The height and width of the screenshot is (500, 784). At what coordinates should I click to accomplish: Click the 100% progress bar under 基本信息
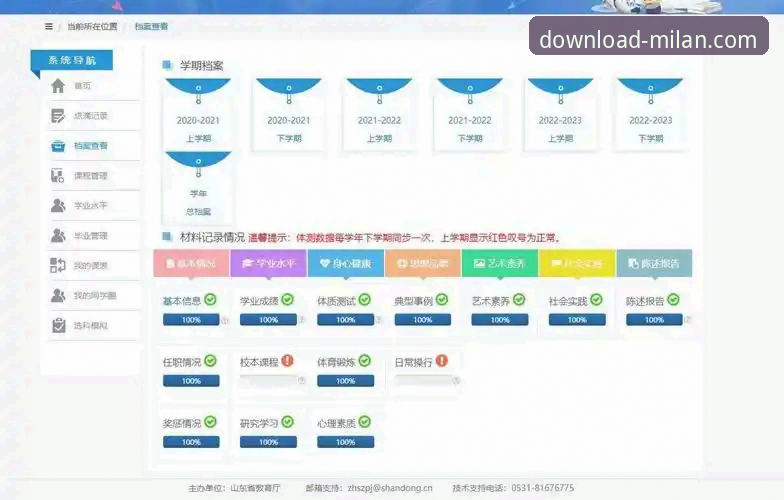point(191,320)
